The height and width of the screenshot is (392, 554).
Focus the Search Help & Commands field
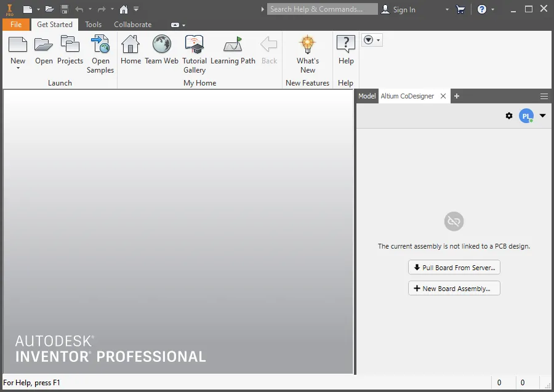coord(322,9)
